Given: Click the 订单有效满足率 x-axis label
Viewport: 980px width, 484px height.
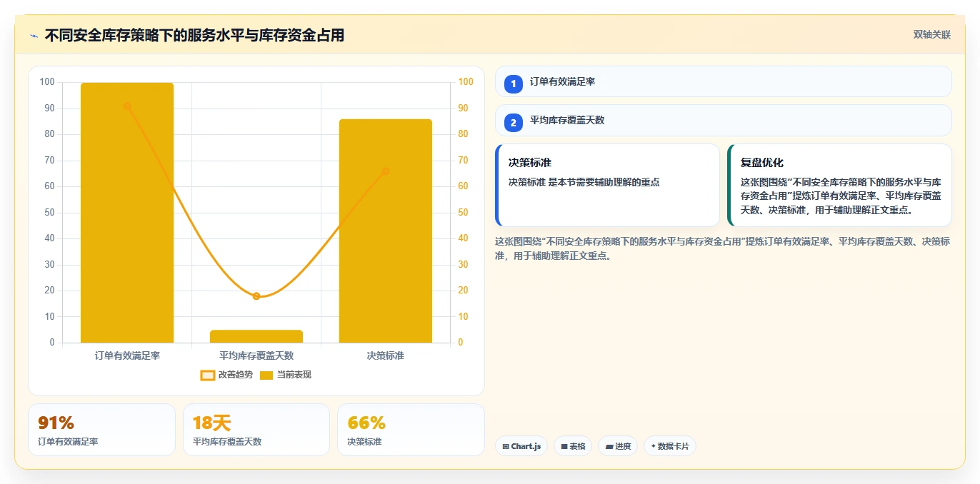Looking at the screenshot, I should (127, 356).
